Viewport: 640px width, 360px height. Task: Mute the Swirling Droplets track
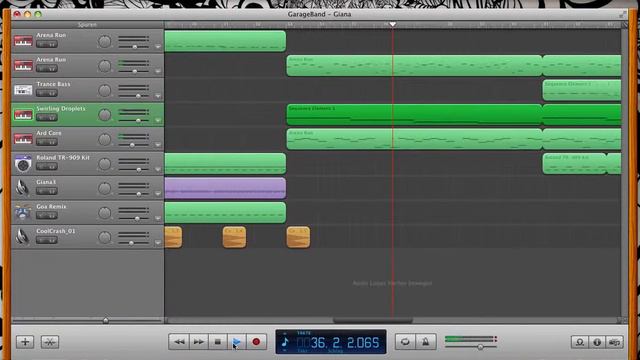pos(41,118)
